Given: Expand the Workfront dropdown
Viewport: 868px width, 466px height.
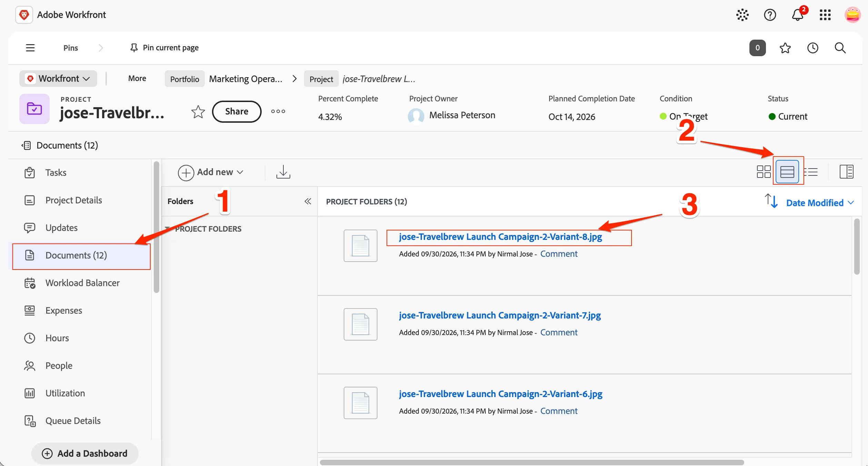Looking at the screenshot, I should tap(58, 79).
